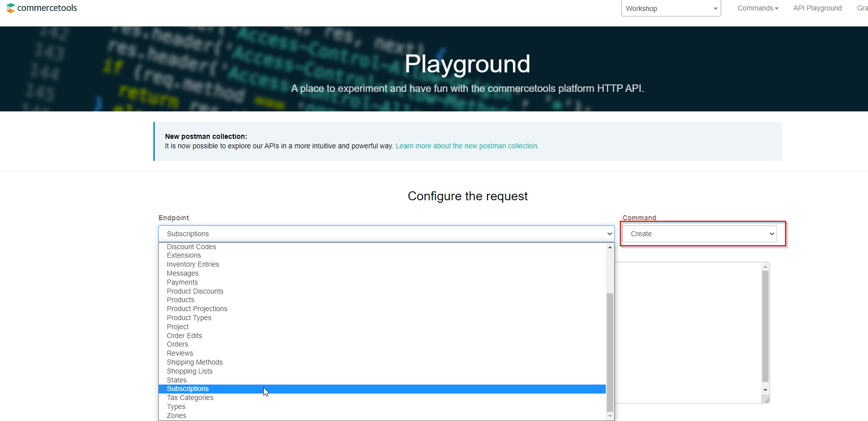This screenshot has width=868, height=421.
Task: Click the endpoint list scroll-down arrow
Action: tap(610, 416)
